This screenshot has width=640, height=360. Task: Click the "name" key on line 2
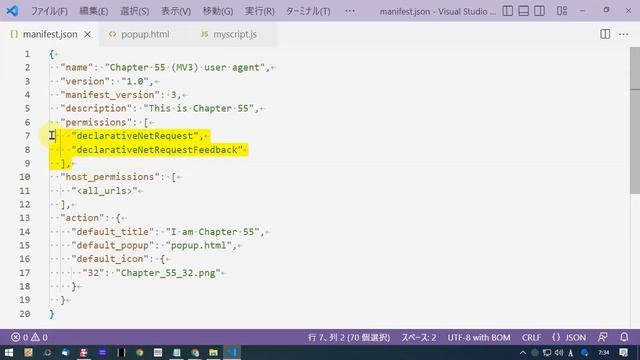point(77,67)
